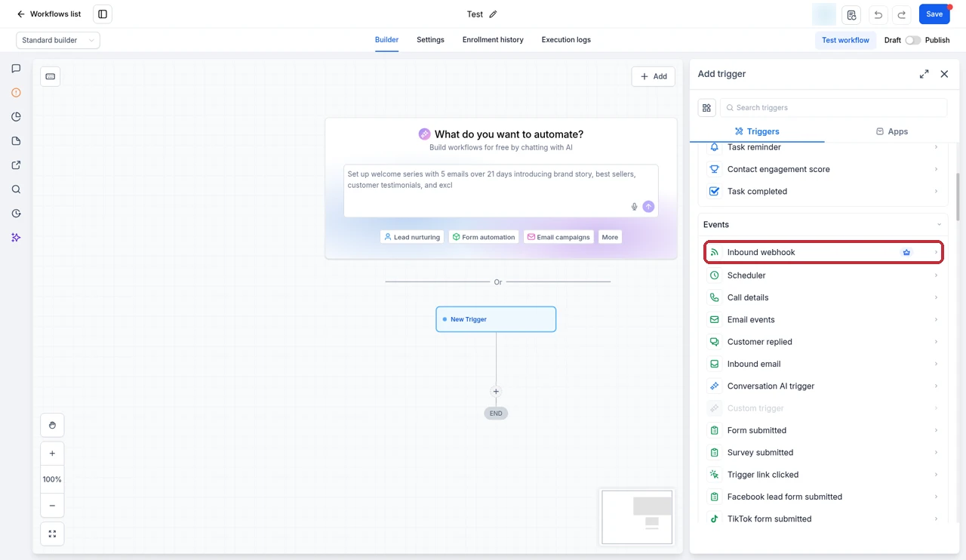966x560 pixels.
Task: Go back to Workflows list
Action: pos(49,14)
